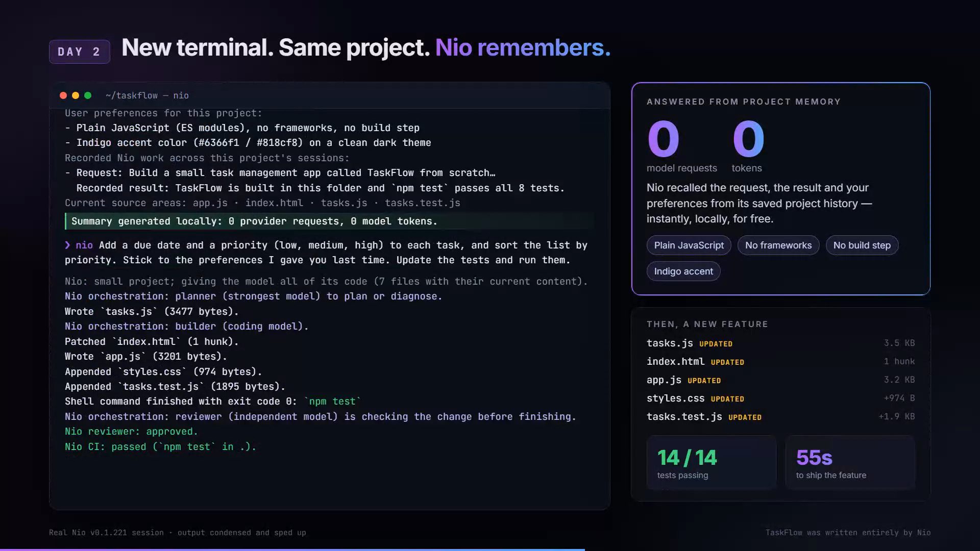Viewport: 980px width, 551px height.
Task: Click the Patched `index.html` (1 hunk) line
Action: (152, 342)
